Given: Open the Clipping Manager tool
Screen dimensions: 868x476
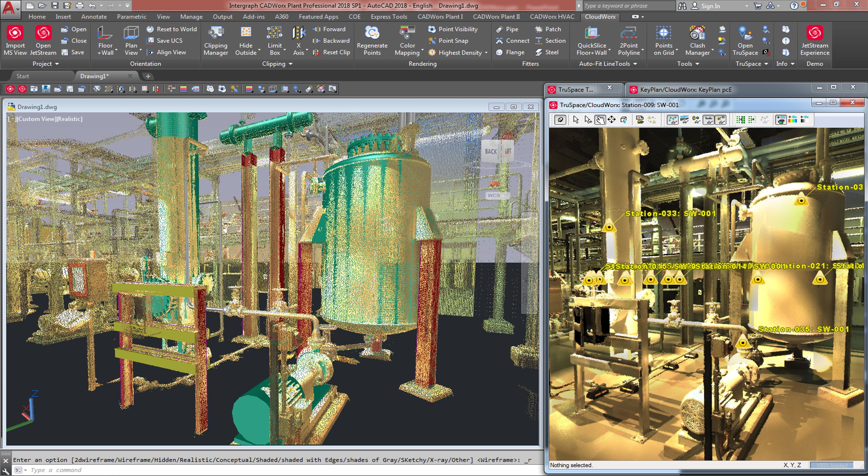Looking at the screenshot, I should [x=216, y=33].
